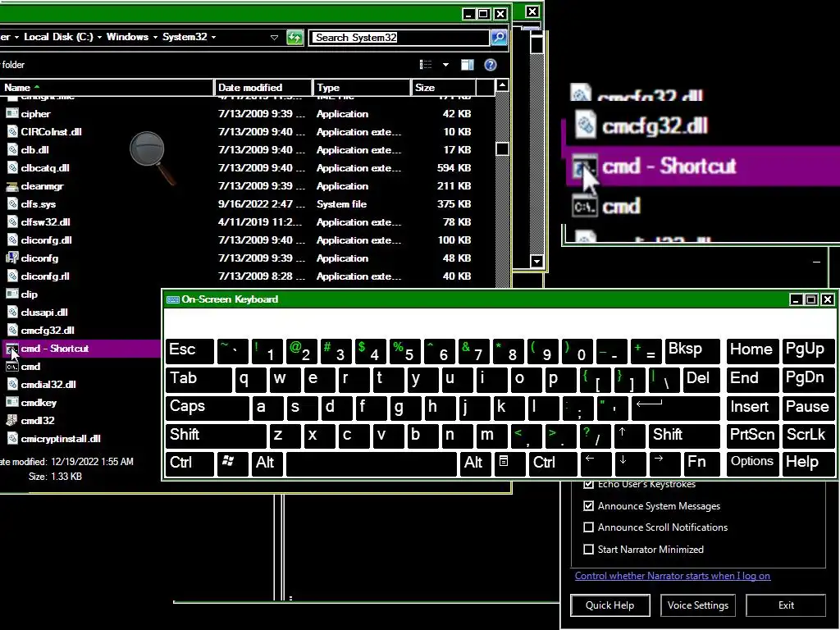Sort files by Date modified column
This screenshot has width=840, height=630.
pos(263,87)
